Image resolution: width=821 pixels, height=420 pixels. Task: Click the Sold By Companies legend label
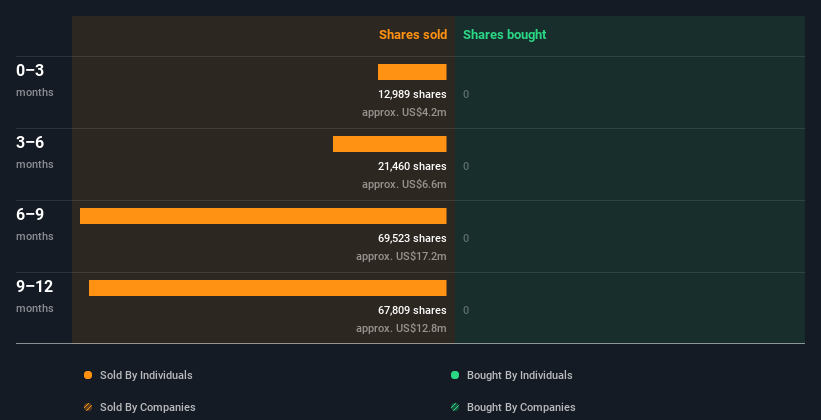(148, 407)
